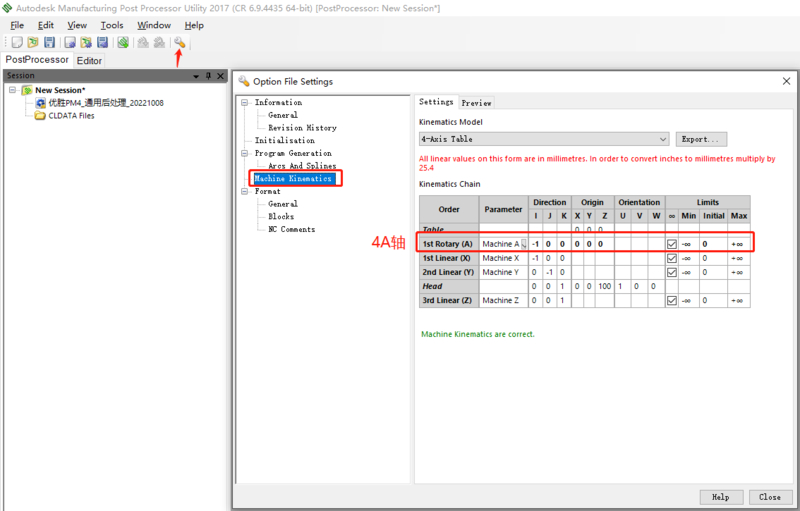Open the Tools menu
Image resolution: width=800 pixels, height=511 pixels.
(112, 25)
